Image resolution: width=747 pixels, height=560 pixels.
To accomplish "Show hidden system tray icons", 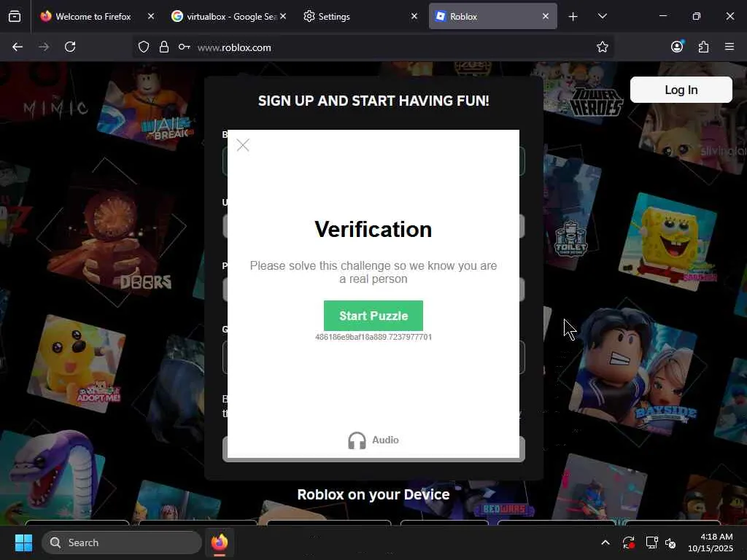I will click(605, 542).
